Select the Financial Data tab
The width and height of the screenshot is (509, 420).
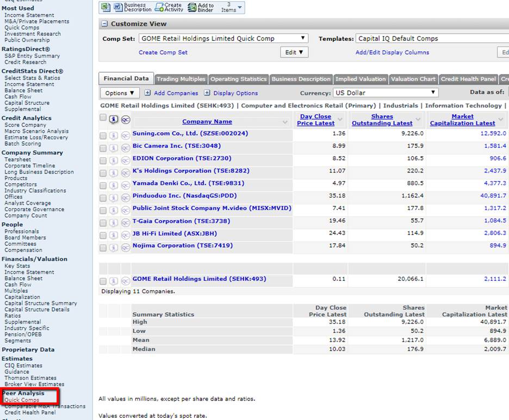(126, 78)
